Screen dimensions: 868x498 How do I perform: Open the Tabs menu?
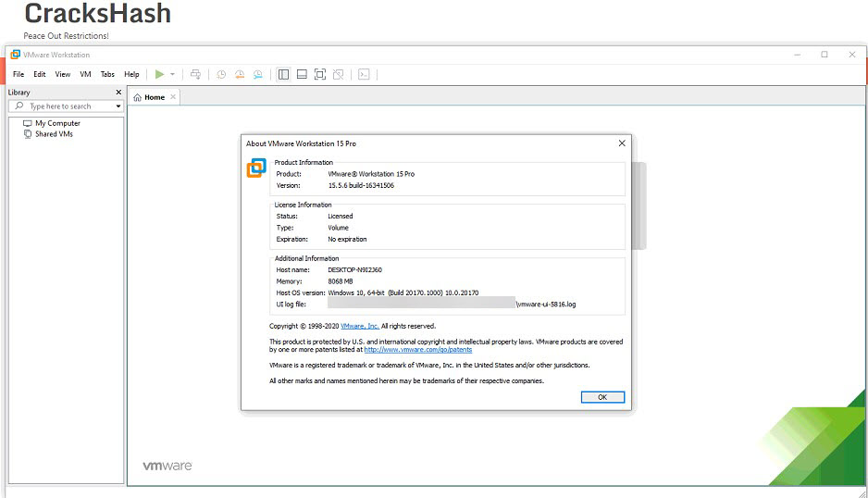(x=107, y=74)
